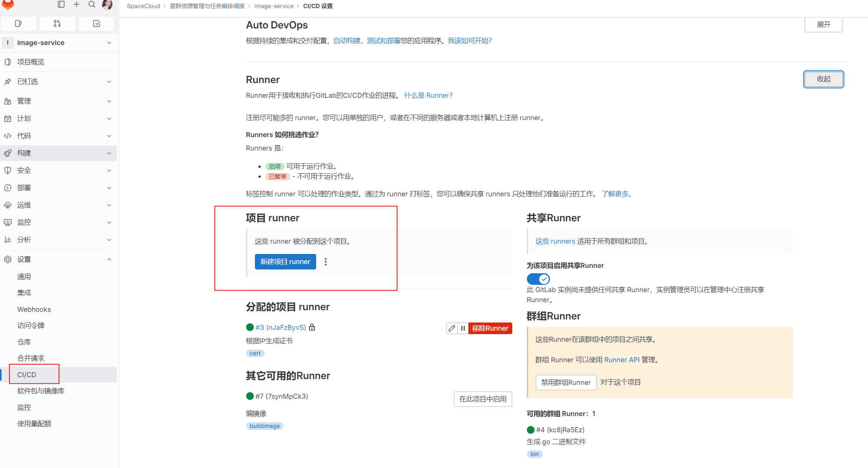Open the create new (+) icon
868x468 pixels.
[76, 5]
